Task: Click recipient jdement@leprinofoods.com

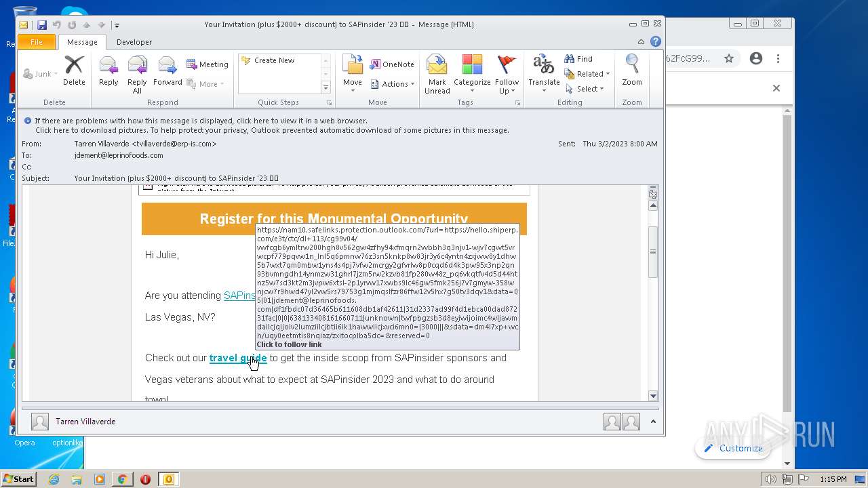Action: click(119, 155)
